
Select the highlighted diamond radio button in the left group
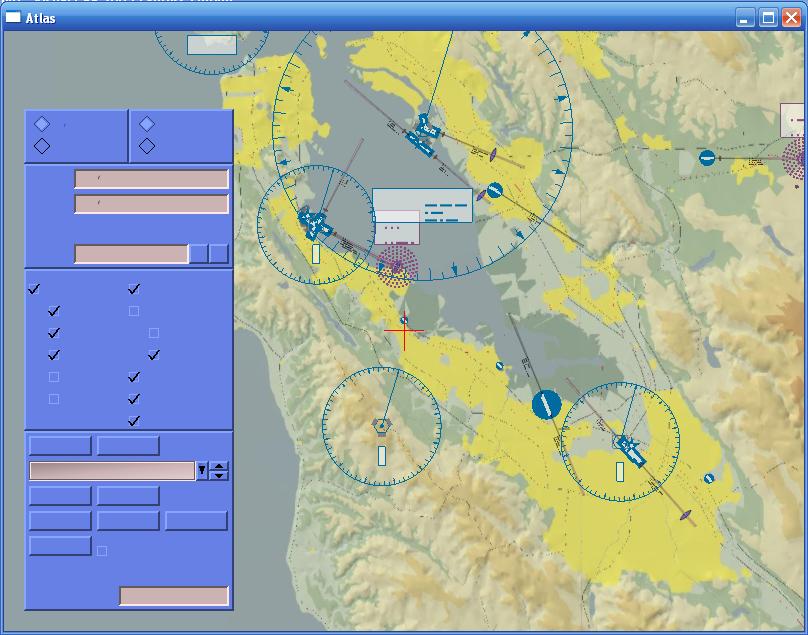[x=42, y=124]
